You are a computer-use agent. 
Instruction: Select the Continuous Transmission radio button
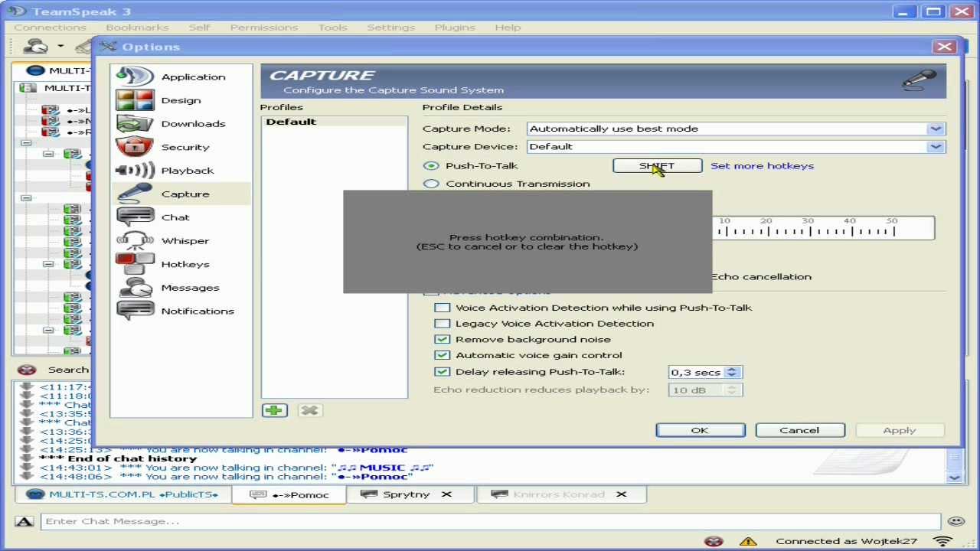coord(431,184)
